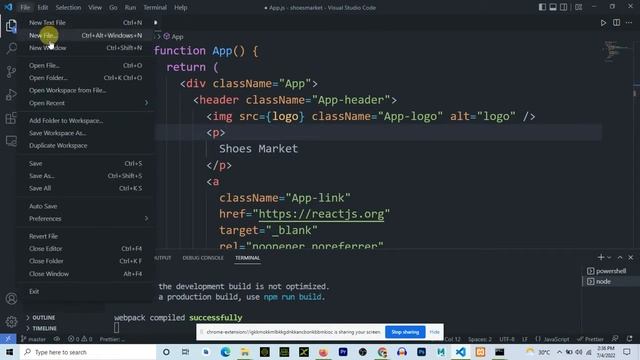Toggle primary side bar layout icon
This screenshot has width=640, height=360.
coord(542,7)
